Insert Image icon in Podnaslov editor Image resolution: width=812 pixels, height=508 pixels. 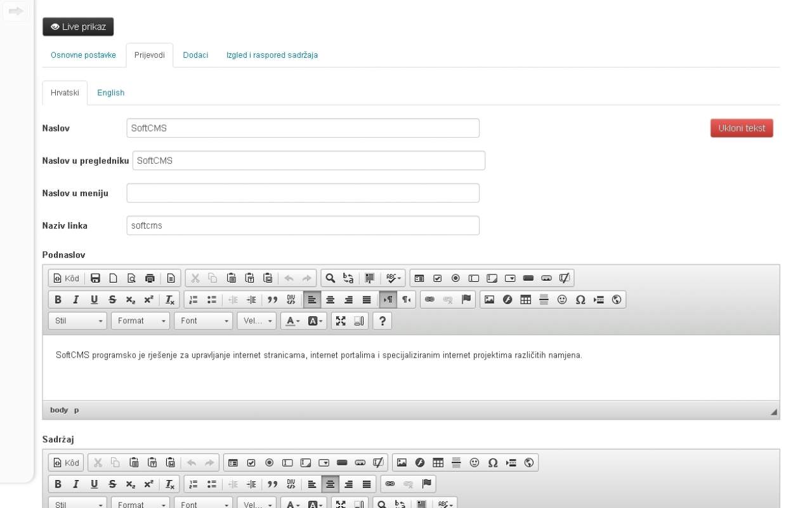tap(489, 300)
